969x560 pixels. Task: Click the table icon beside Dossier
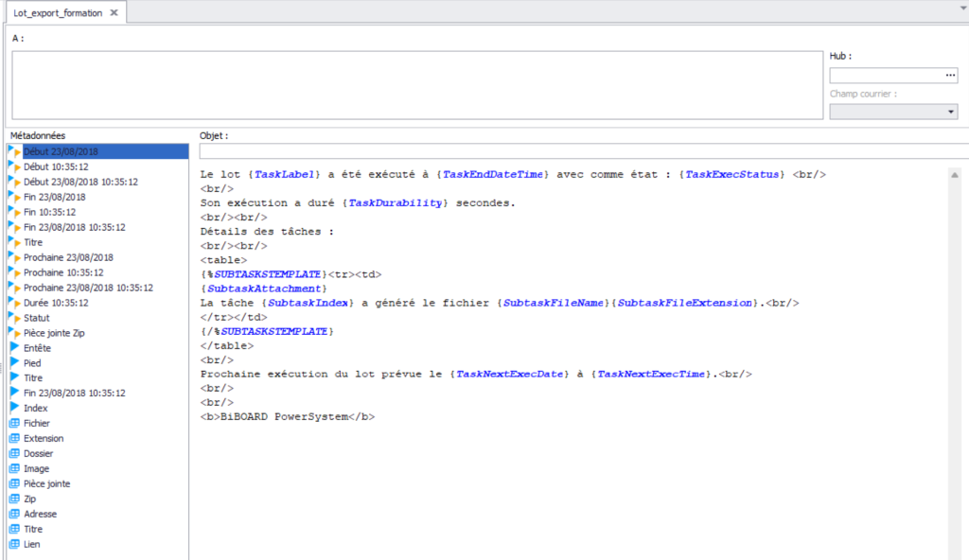tap(14, 454)
